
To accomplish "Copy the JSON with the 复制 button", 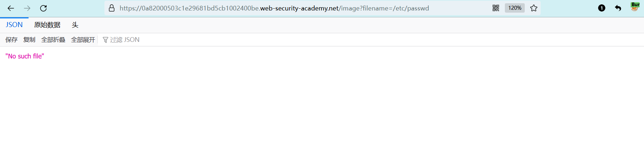I will point(29,40).
